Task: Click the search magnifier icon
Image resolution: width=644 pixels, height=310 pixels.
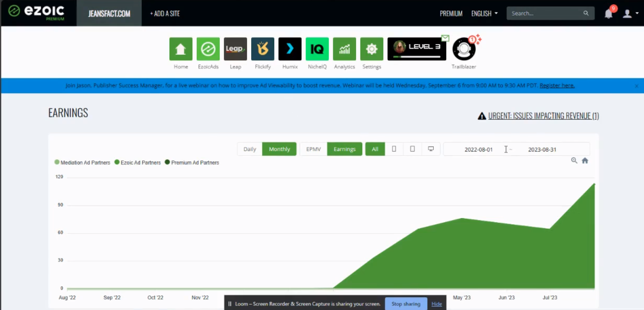Action: coord(586,13)
